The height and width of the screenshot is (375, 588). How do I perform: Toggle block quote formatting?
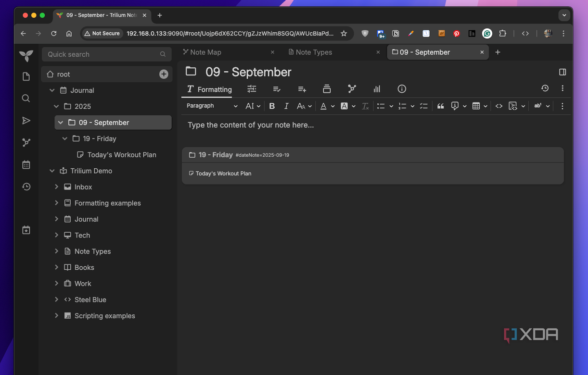pyautogui.click(x=440, y=106)
